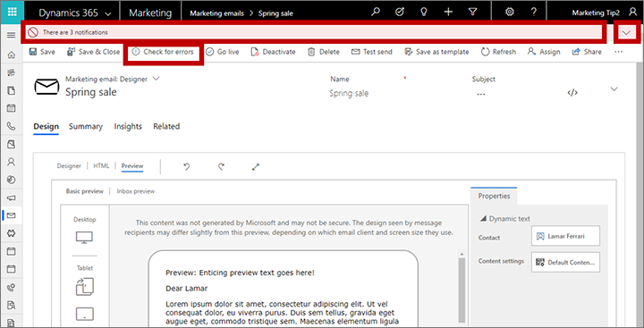Viewport: 644px width, 328px height.
Task: Switch to the Designer view tab
Action: 69,166
